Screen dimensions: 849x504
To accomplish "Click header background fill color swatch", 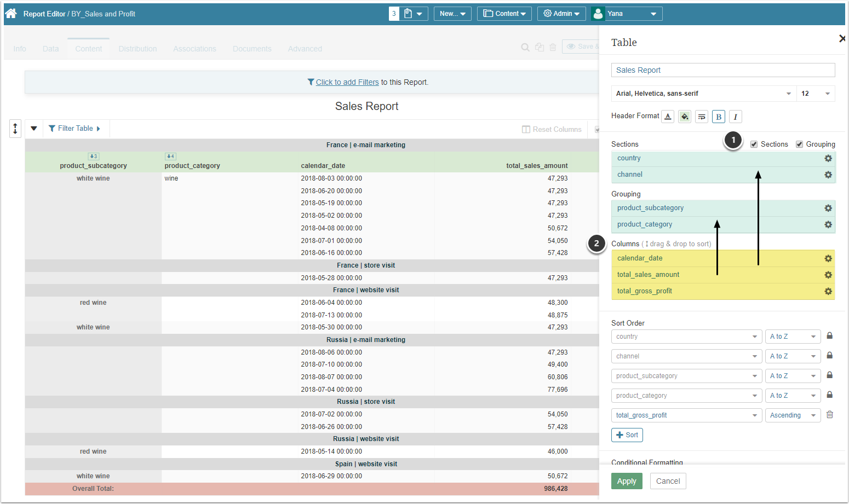I will point(685,117).
